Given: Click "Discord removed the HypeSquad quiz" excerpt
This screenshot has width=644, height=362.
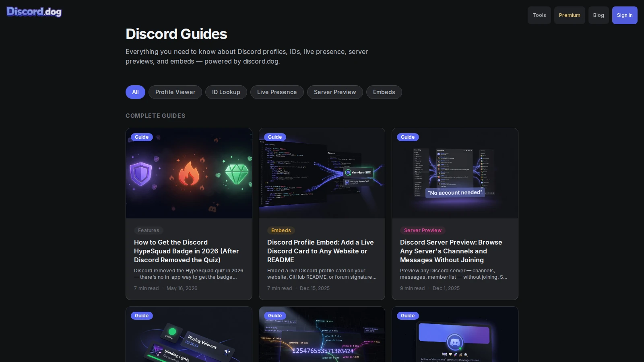Looking at the screenshot, I should click(188, 274).
